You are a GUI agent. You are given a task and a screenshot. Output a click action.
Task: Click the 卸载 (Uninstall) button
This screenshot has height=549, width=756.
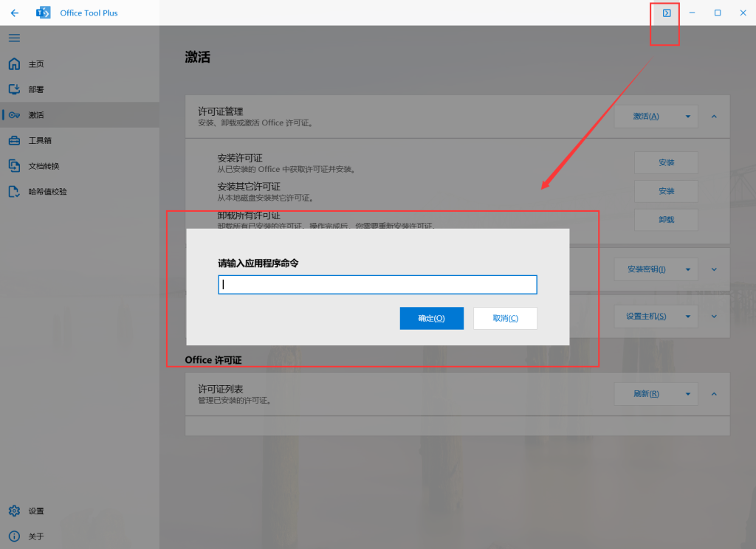click(x=665, y=219)
